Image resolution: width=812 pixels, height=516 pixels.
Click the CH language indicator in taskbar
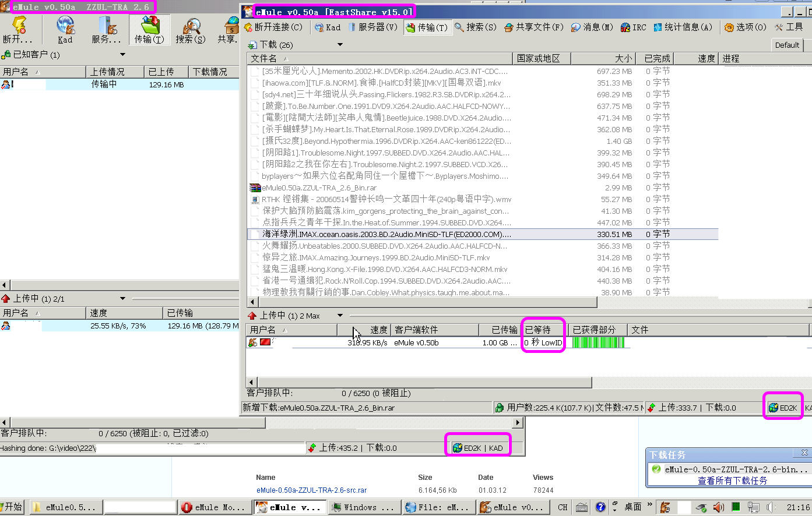point(563,507)
